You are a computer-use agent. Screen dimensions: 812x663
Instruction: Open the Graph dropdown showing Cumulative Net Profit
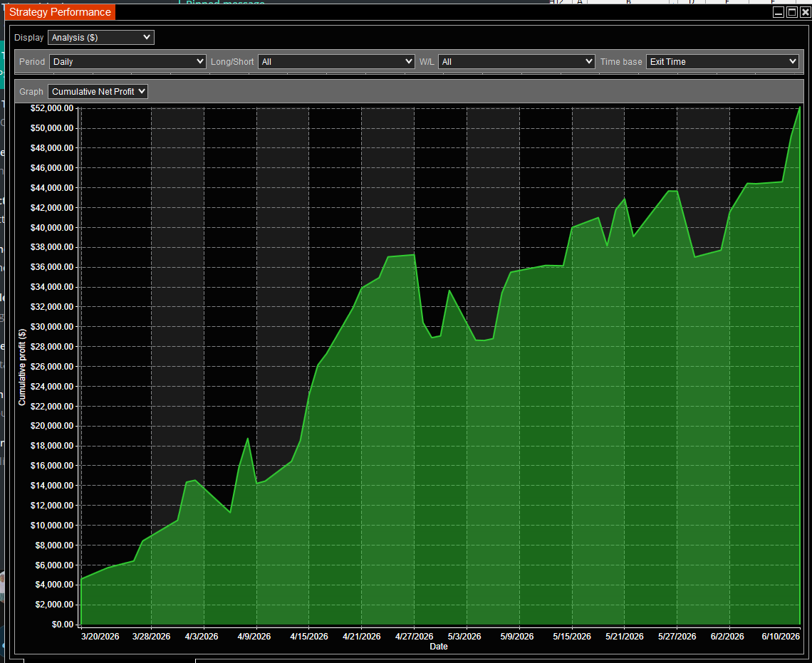pos(98,92)
